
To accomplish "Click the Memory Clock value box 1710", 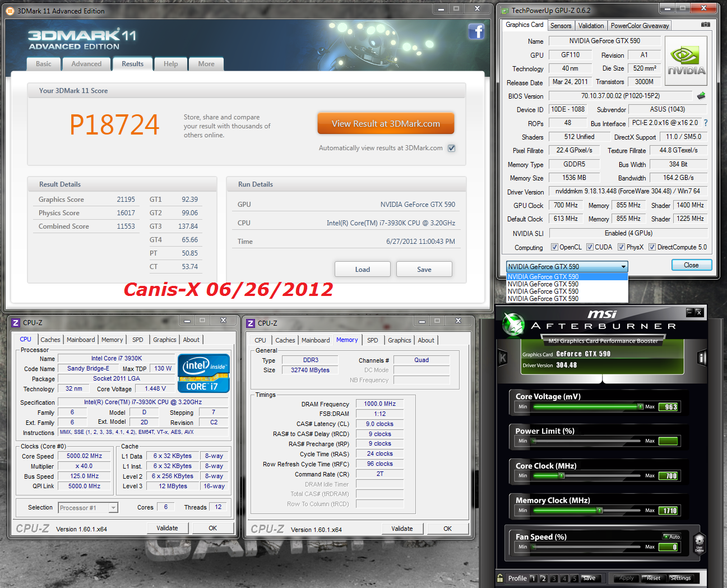I will pyautogui.click(x=669, y=511).
